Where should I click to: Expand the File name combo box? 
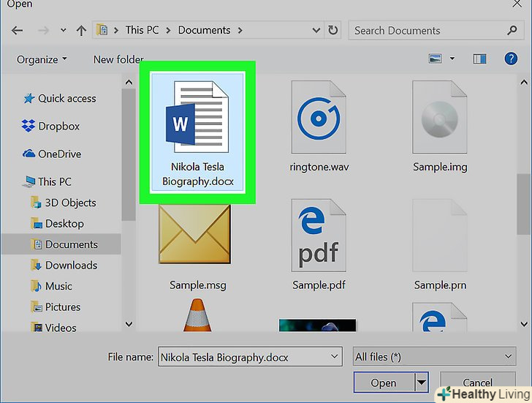coord(334,356)
